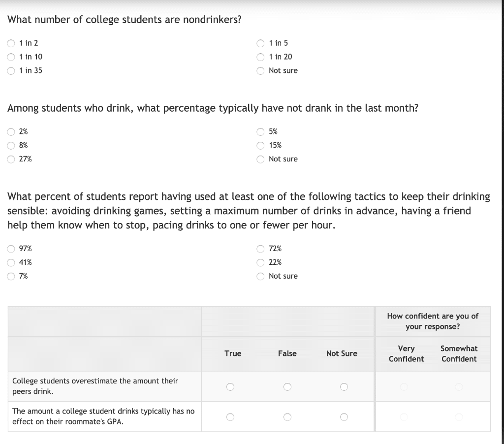The width and height of the screenshot is (504, 444).
Task: Select the 15% radio button
Action: 260,146
